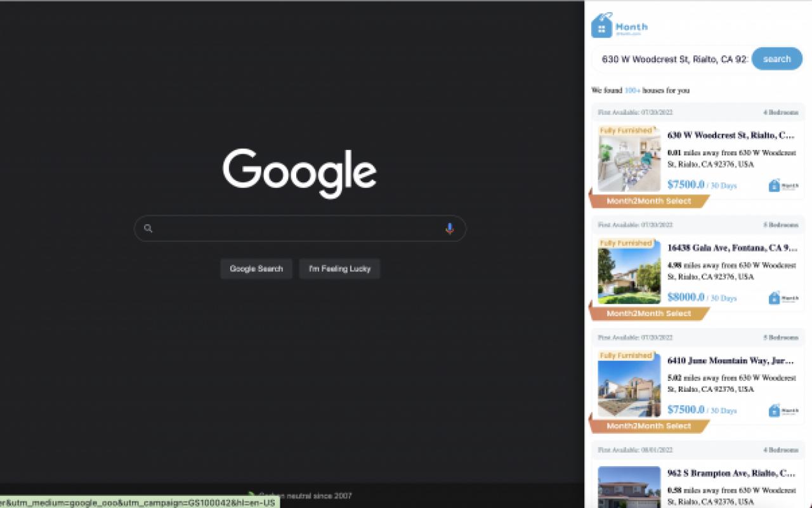Click the 4 Bedrooms label on Brampton Ave card
812x508 pixels.
coord(781,450)
